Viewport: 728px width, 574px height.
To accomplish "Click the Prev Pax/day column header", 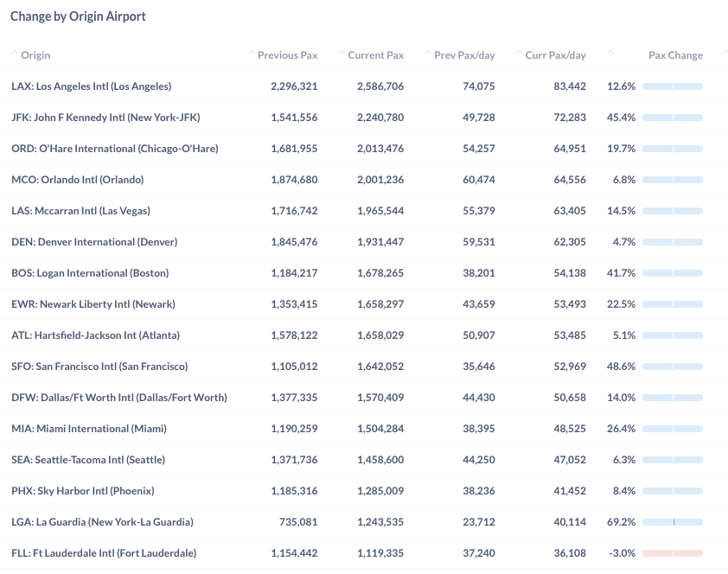I will pyautogui.click(x=464, y=55).
